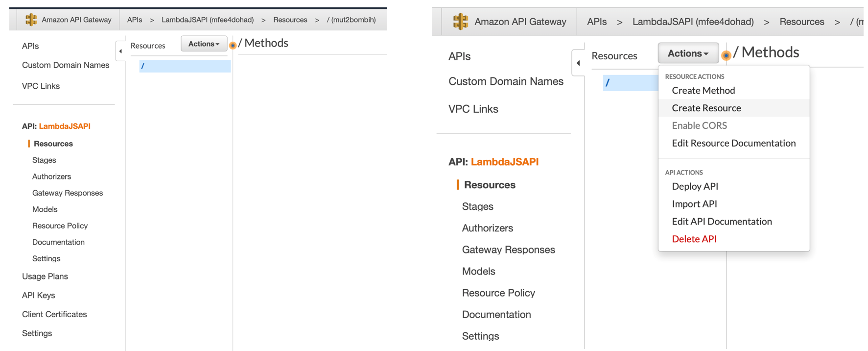Open Authorizers in right sidebar
This screenshot has width=868, height=351.
[488, 228]
